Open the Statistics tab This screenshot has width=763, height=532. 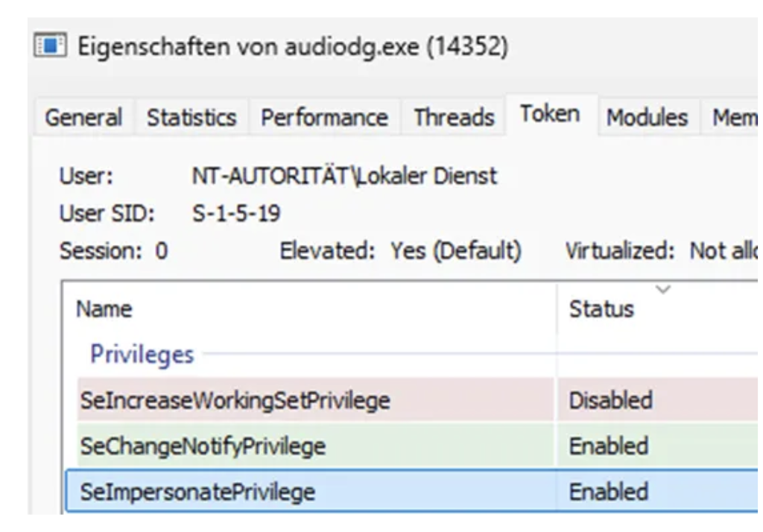[x=191, y=118]
